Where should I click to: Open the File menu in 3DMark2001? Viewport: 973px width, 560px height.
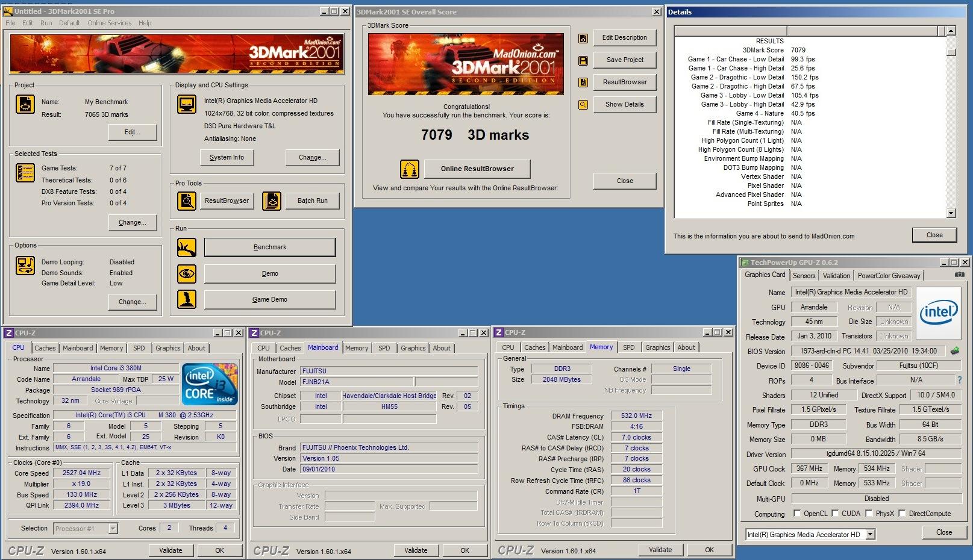(x=10, y=23)
